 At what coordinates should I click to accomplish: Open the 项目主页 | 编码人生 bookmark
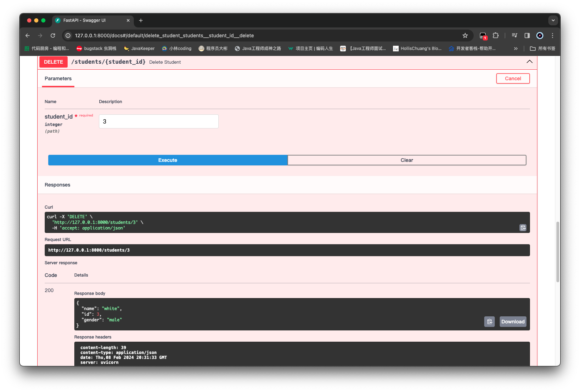click(311, 49)
